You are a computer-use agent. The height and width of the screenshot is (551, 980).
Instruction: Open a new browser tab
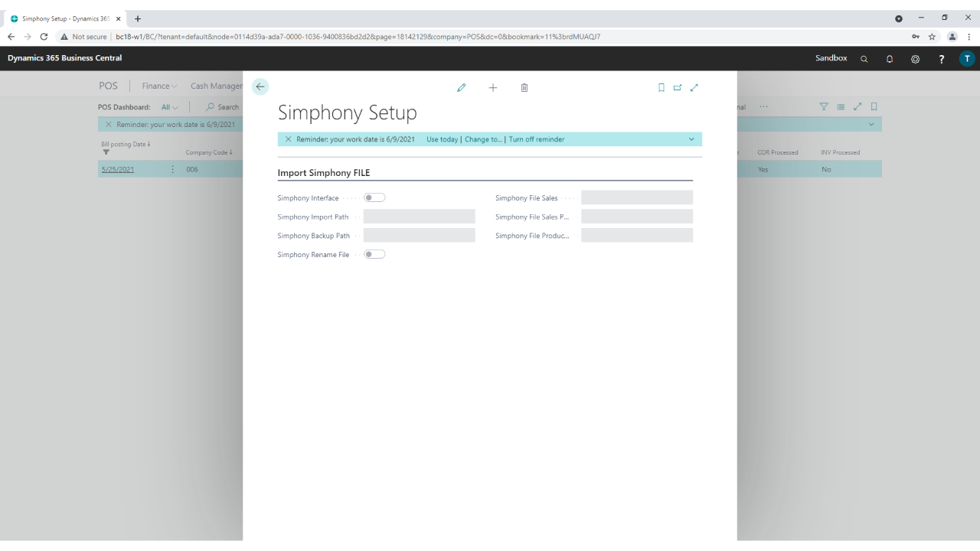tap(138, 18)
